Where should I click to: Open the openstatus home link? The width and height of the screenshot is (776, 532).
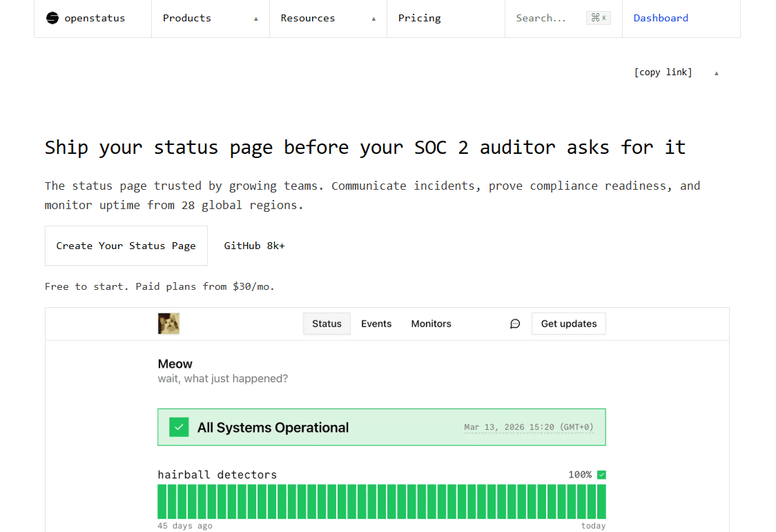click(93, 19)
